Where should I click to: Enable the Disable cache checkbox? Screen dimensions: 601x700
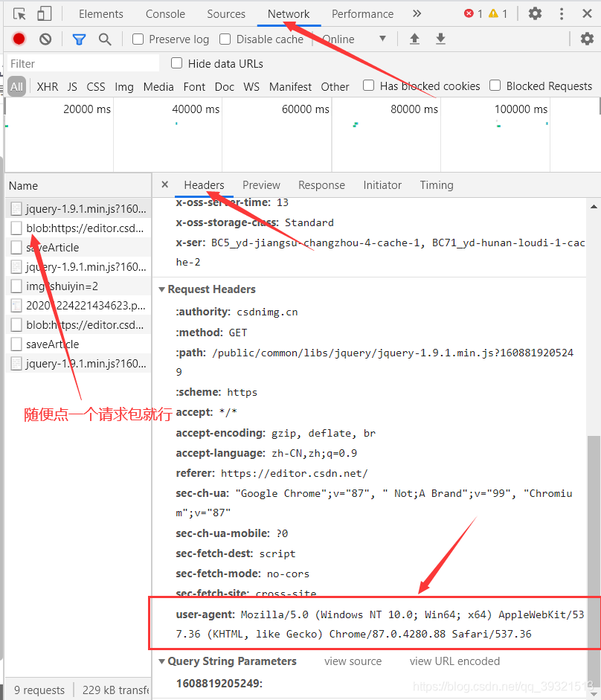click(225, 39)
